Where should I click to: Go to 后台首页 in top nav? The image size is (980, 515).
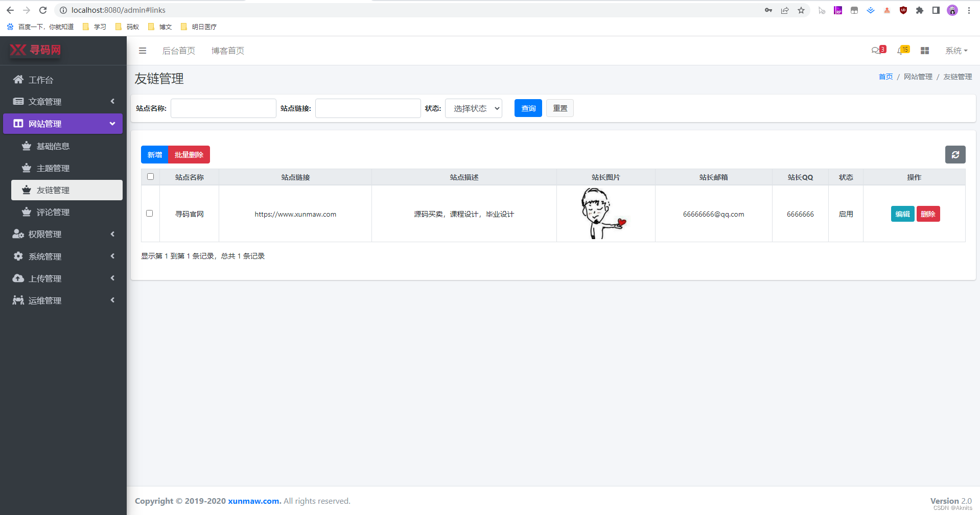coord(179,51)
